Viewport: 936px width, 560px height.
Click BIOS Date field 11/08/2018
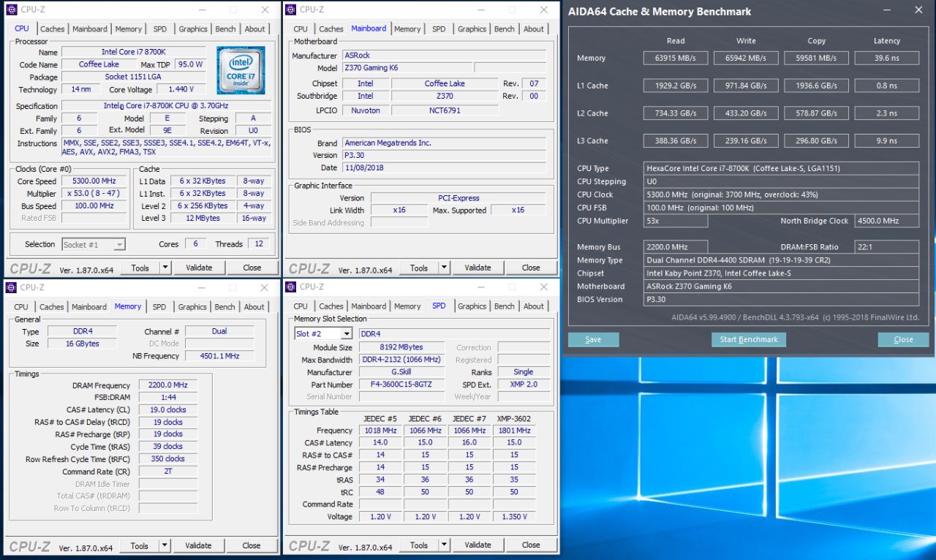pos(444,167)
